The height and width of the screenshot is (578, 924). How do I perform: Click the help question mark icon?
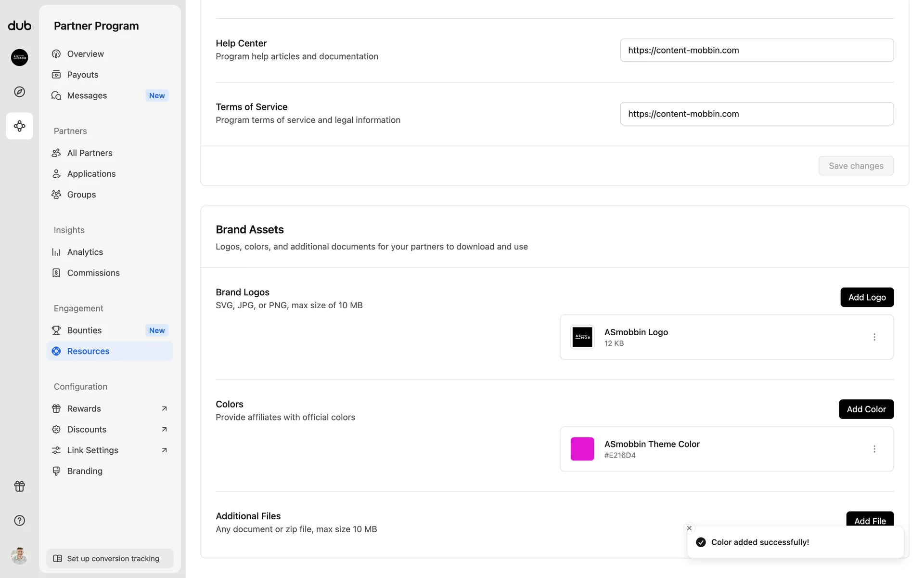[19, 521]
